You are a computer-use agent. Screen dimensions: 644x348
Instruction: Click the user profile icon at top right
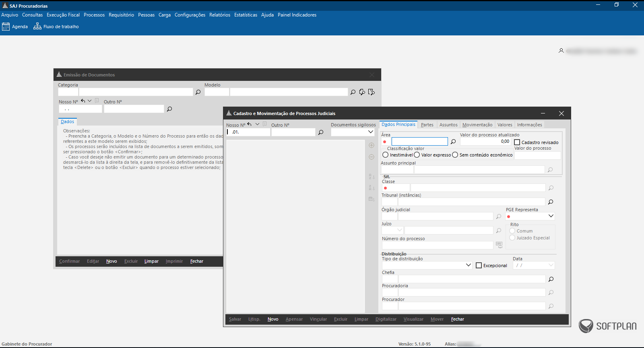561,51
